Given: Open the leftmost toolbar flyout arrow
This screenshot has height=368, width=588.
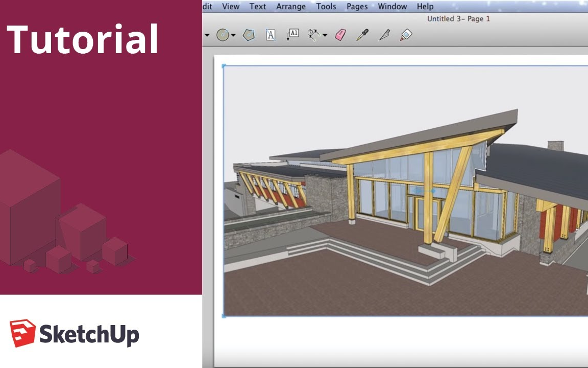Looking at the screenshot, I should click(206, 36).
